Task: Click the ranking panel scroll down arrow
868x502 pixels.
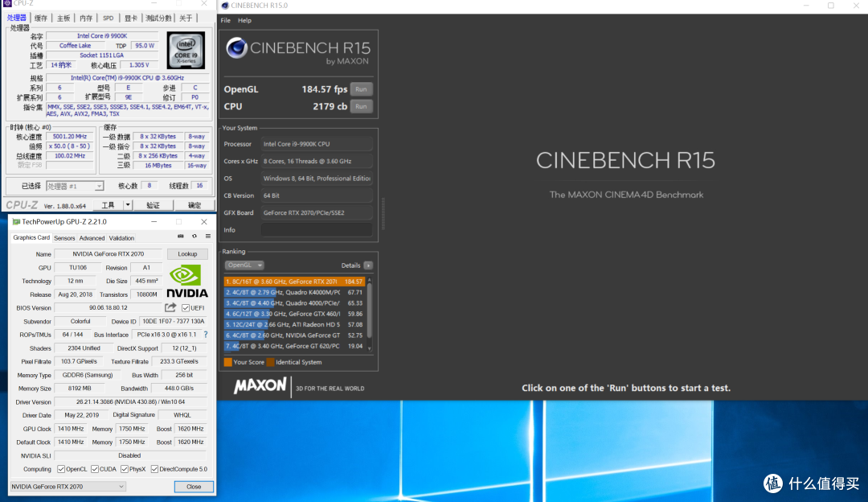Action: click(x=369, y=349)
